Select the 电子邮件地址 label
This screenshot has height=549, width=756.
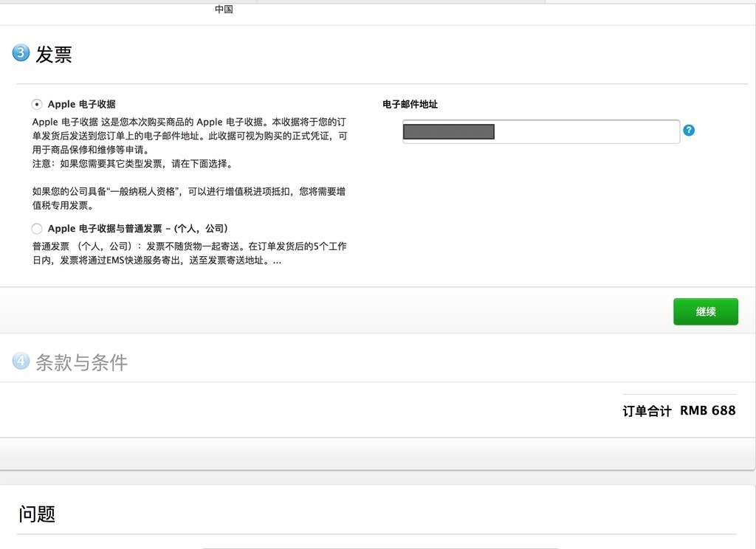pos(410,104)
